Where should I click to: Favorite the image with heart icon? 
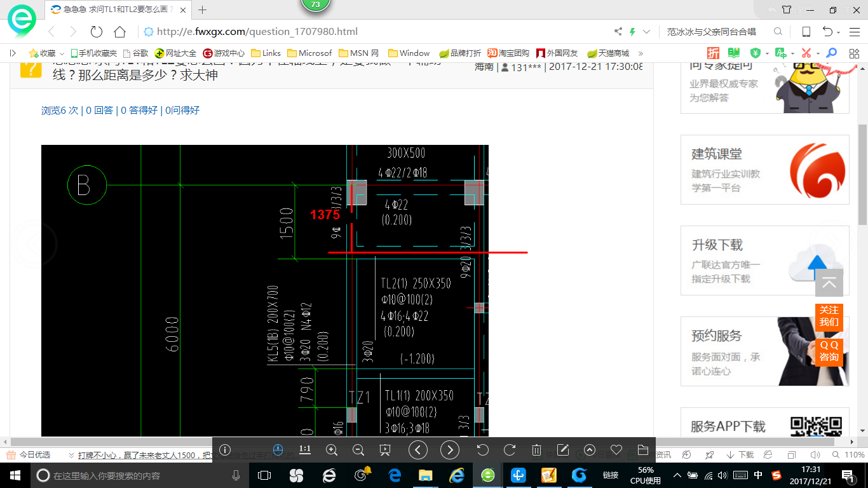point(616,450)
